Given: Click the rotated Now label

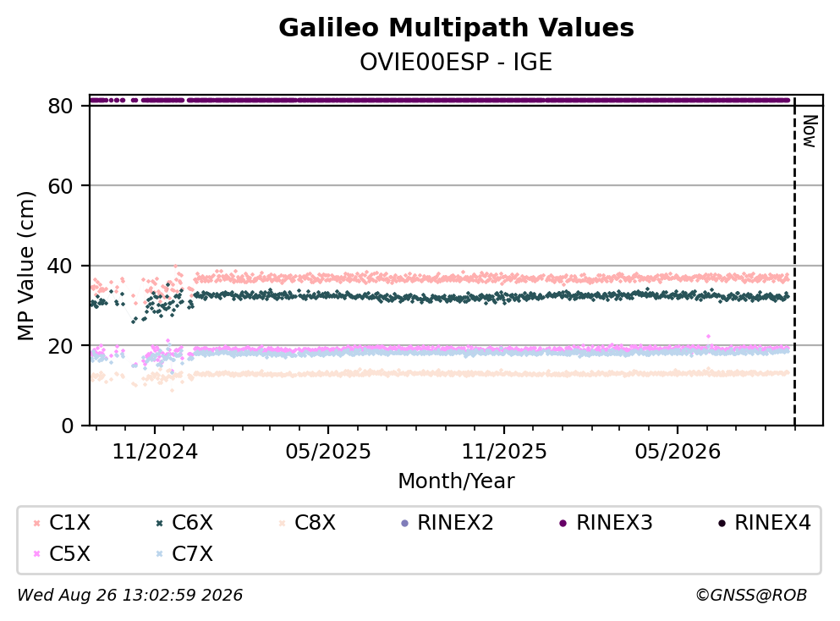Looking at the screenshot, I should click(x=810, y=131).
